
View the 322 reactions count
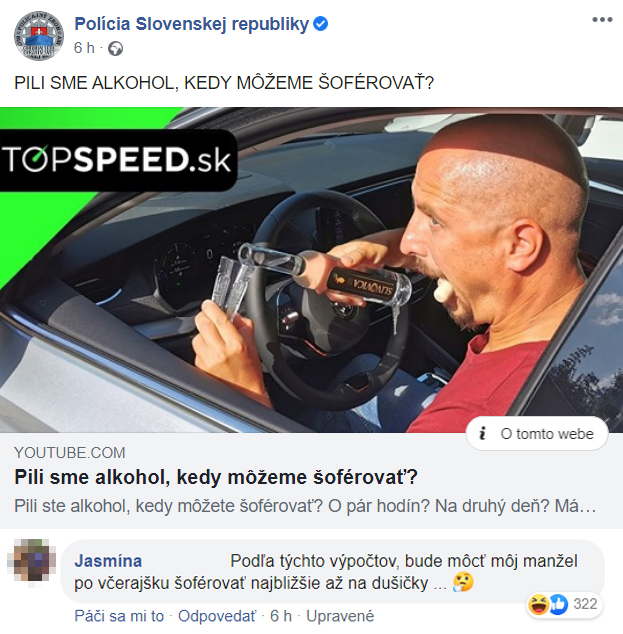585,604
